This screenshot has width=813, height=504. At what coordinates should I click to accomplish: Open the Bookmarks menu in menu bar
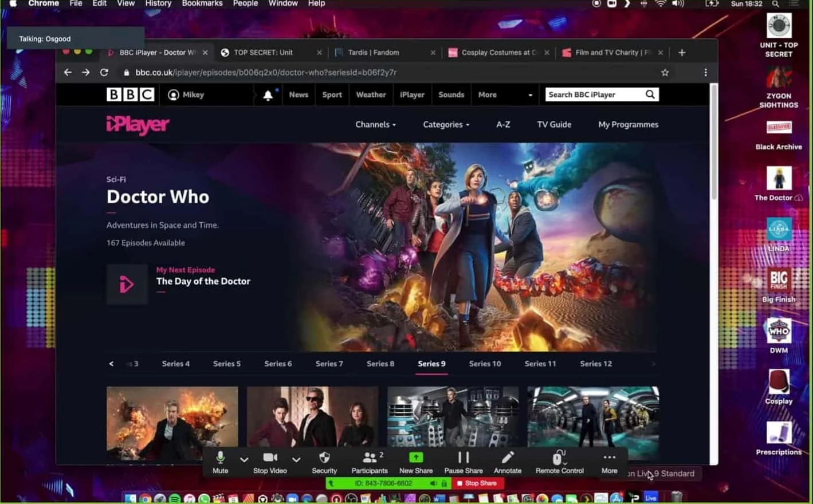(202, 4)
